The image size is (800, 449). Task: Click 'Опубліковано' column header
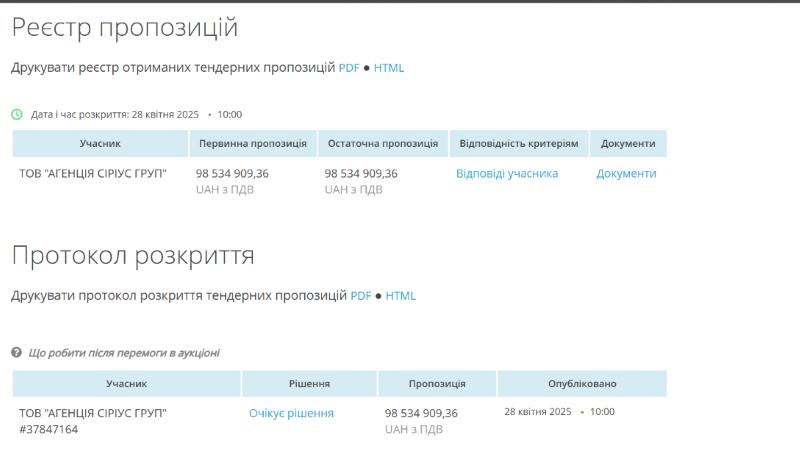[x=582, y=384]
